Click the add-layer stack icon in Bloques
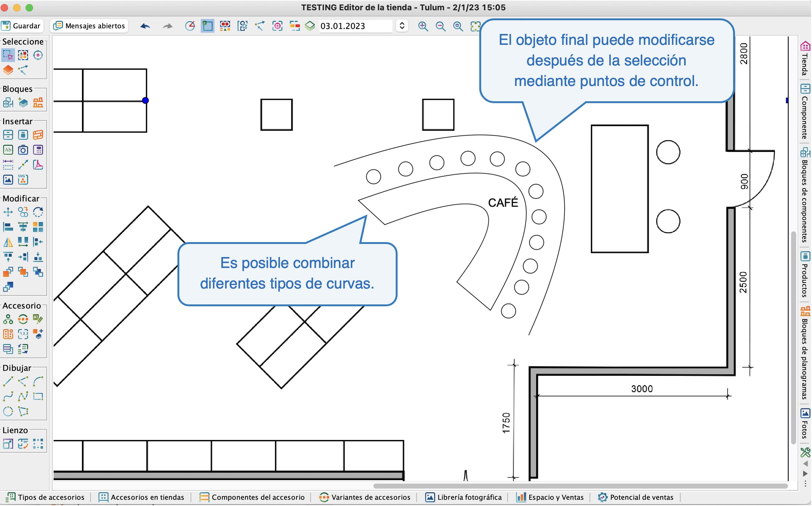The height and width of the screenshot is (506, 812). point(23,103)
